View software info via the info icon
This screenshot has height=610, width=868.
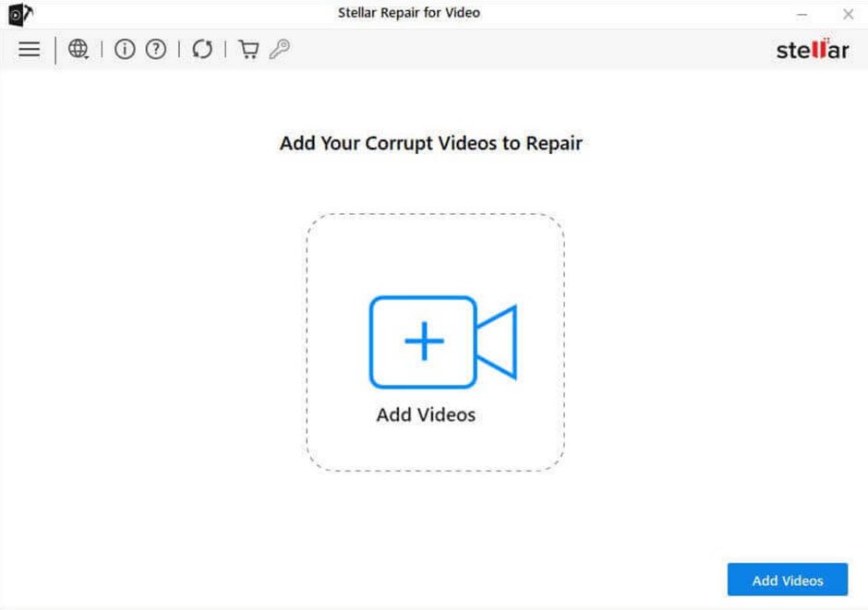coord(125,50)
